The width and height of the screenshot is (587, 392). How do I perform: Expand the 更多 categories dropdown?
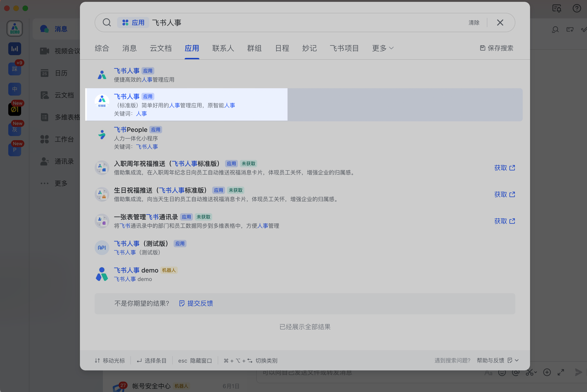[383, 48]
